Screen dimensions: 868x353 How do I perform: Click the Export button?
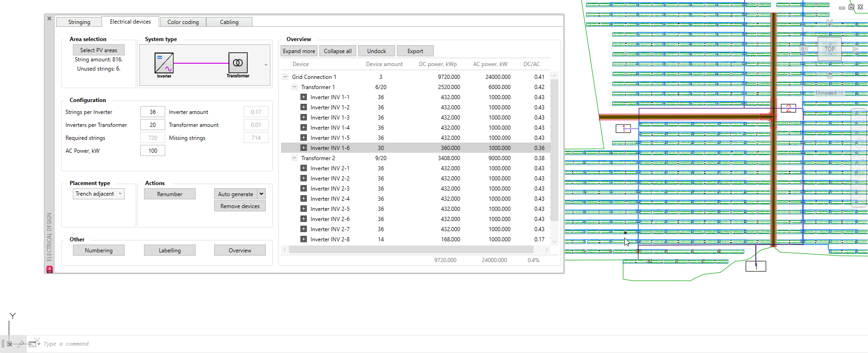point(415,51)
